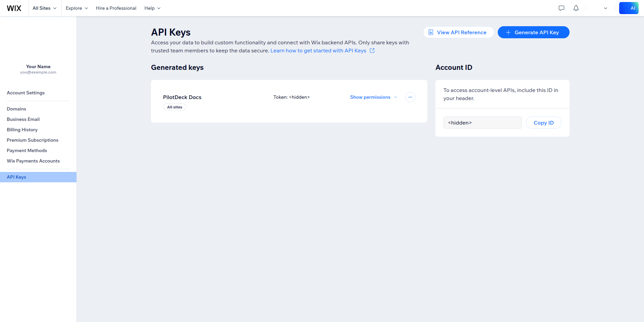Open the Help menu
The width and height of the screenshot is (644, 322).
[x=152, y=8]
